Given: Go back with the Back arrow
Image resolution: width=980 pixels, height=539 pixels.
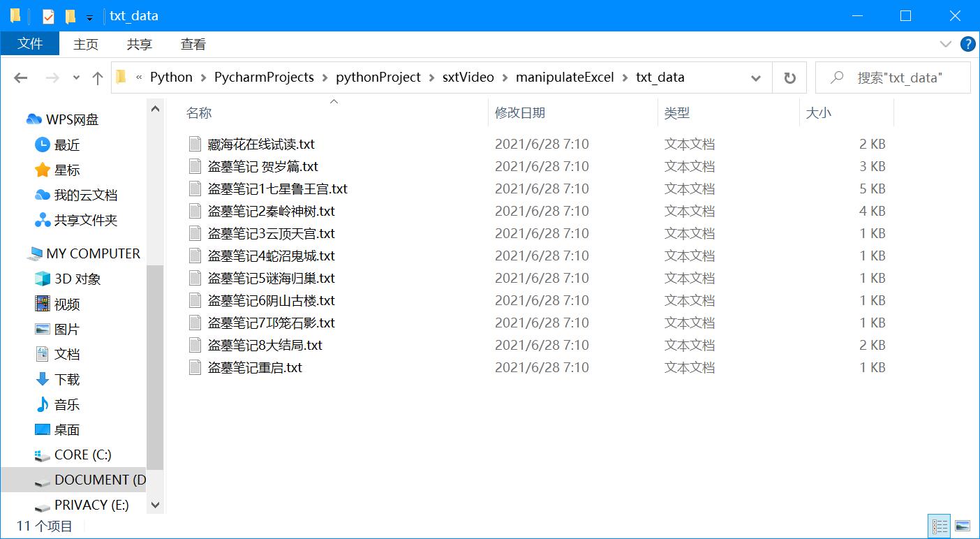Looking at the screenshot, I should tap(21, 78).
